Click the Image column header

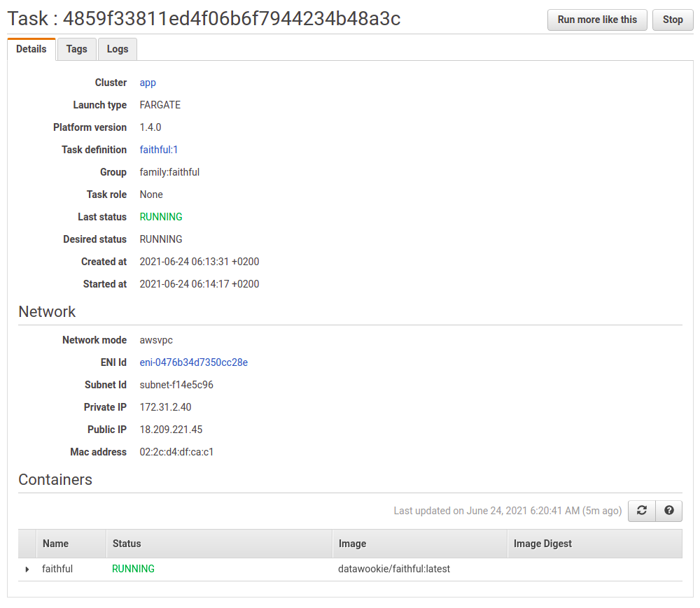coord(352,544)
